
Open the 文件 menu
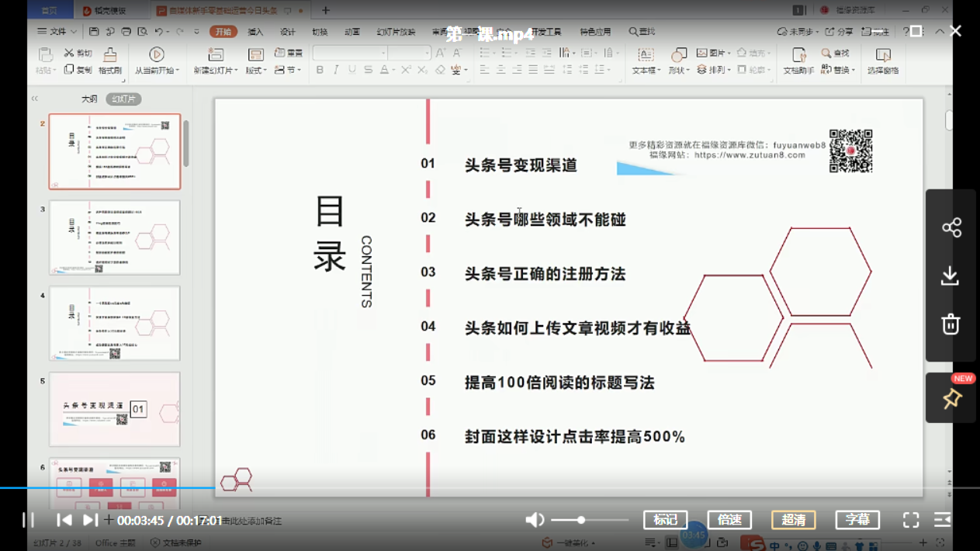57,32
